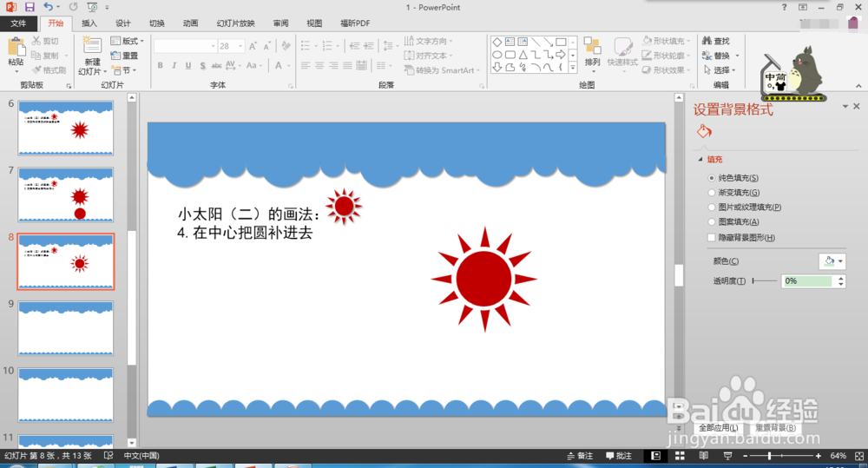Toggle Underline formatting
This screenshot has height=468, width=868.
coord(188,65)
